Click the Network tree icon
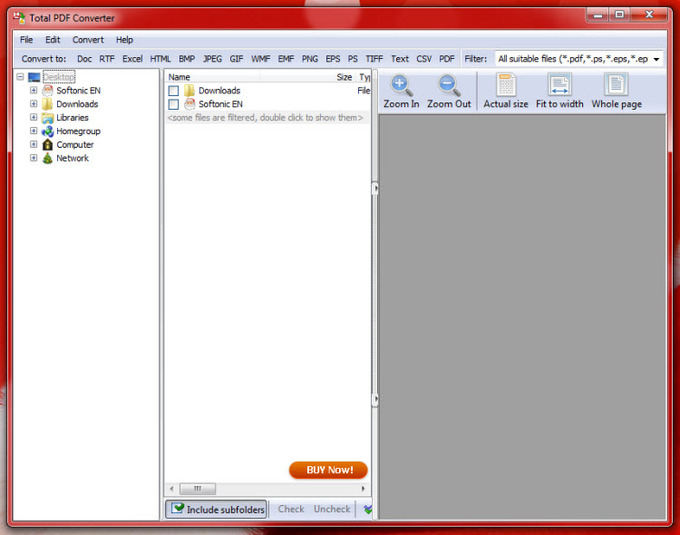Image resolution: width=680 pixels, height=535 pixels. click(x=47, y=158)
